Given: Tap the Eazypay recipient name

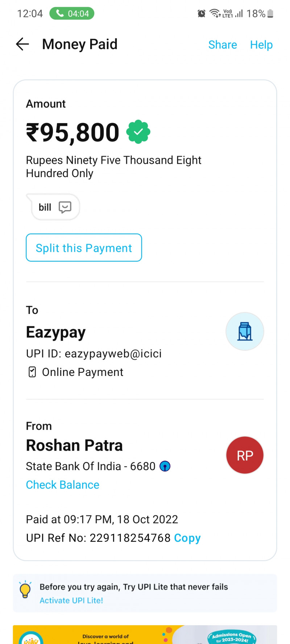Looking at the screenshot, I should pyautogui.click(x=56, y=332).
